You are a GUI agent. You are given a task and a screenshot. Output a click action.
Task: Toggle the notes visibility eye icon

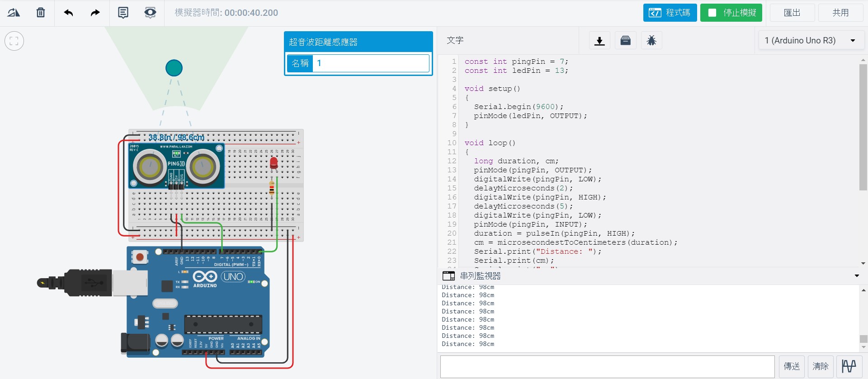[x=150, y=13]
